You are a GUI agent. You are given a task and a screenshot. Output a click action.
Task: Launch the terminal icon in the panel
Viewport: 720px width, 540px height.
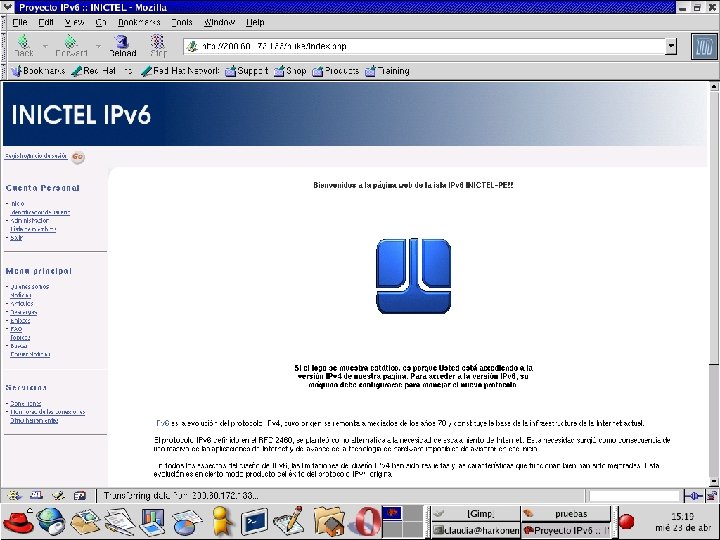pos(254,522)
